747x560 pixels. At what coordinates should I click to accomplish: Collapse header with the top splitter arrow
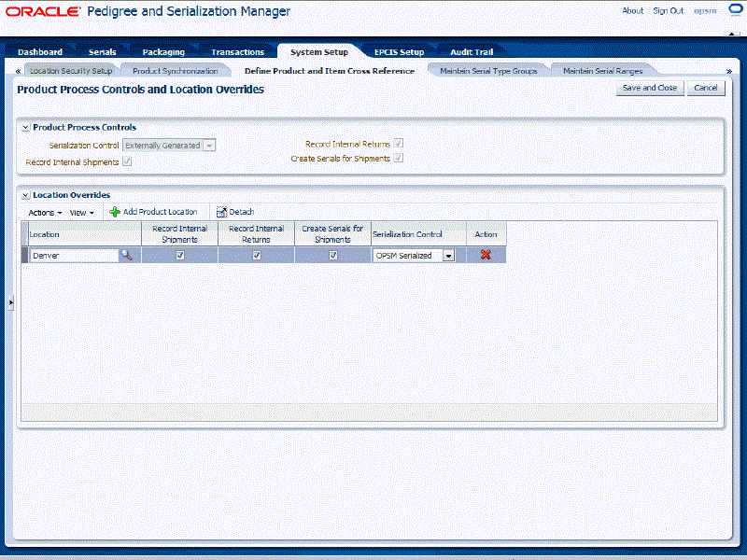tap(731, 34)
